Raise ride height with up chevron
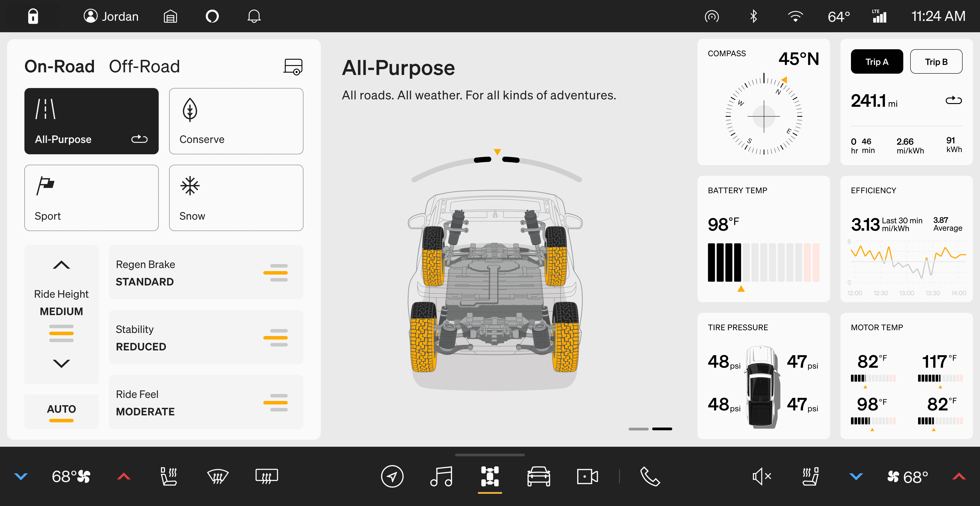 (x=61, y=265)
